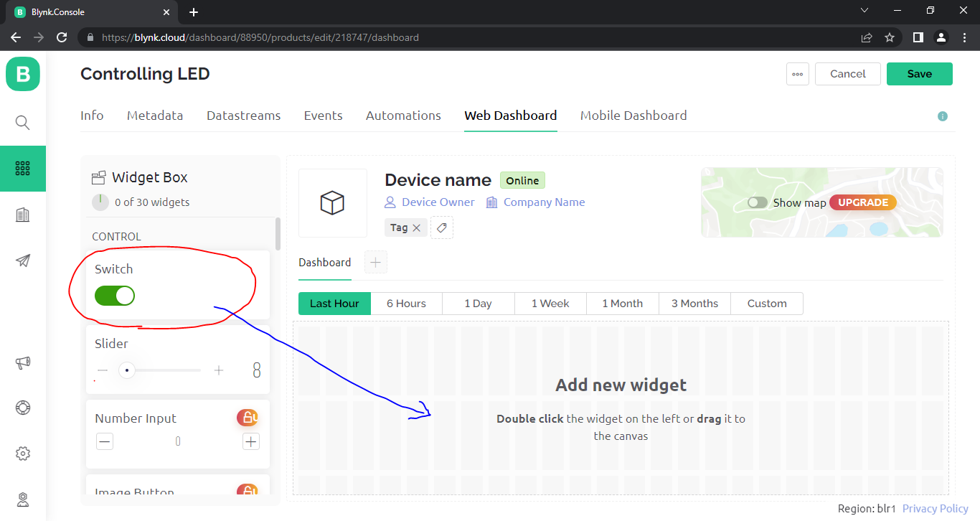This screenshot has width=980, height=521.
Task: Open the tab search chevron in title bar
Action: click(864, 10)
